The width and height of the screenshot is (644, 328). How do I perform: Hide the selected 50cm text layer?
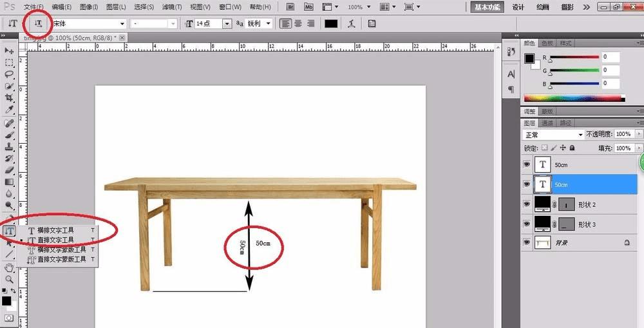527,184
